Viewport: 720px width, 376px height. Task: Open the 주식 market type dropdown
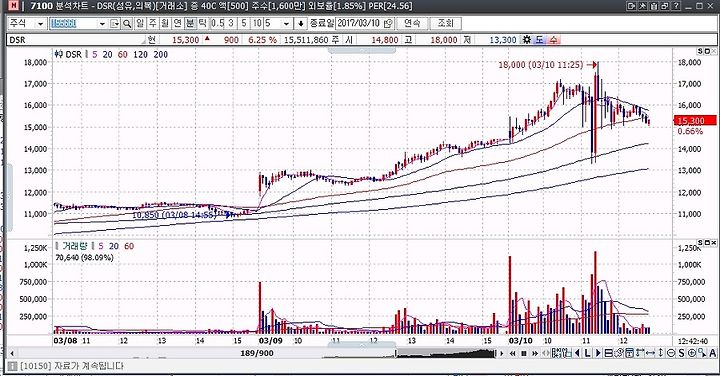40,23
